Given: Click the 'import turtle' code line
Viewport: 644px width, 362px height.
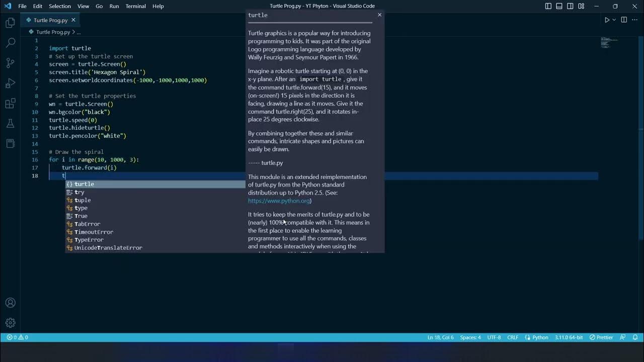Looking at the screenshot, I should click(70, 48).
